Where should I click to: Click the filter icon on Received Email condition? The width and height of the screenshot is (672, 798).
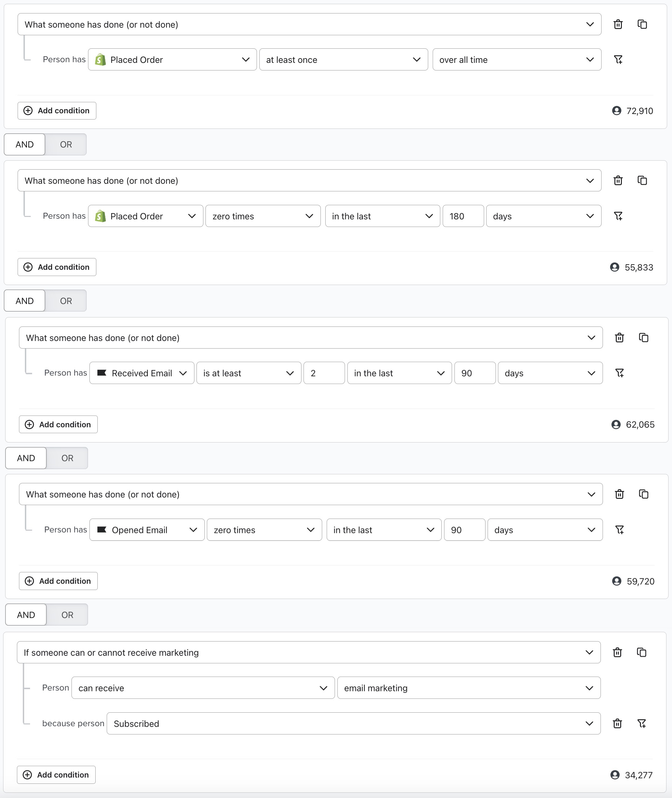click(x=619, y=373)
